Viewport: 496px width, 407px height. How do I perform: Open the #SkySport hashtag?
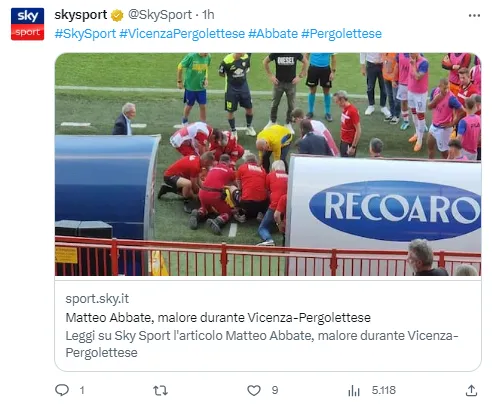[x=85, y=34]
